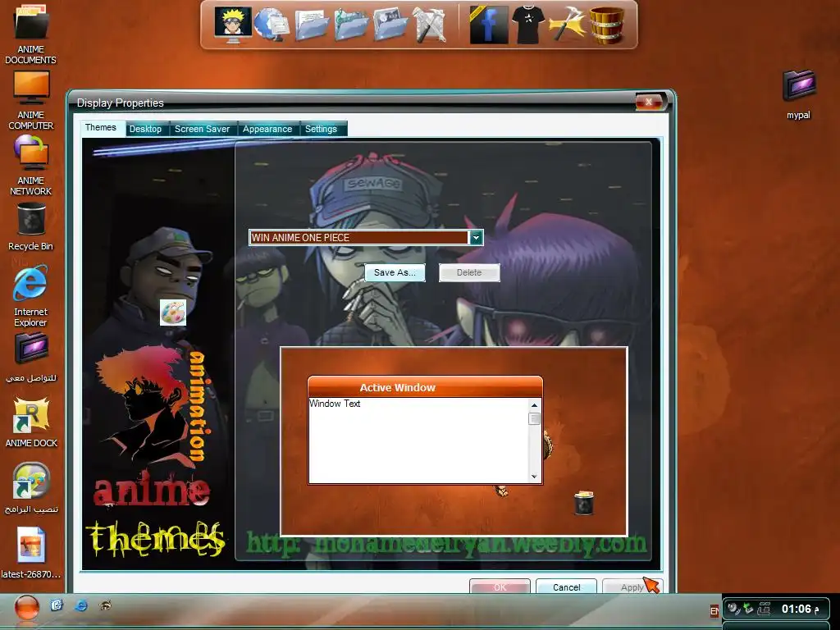Open the Recycle Bin desktop icon
The width and height of the screenshot is (840, 630).
pos(30,228)
